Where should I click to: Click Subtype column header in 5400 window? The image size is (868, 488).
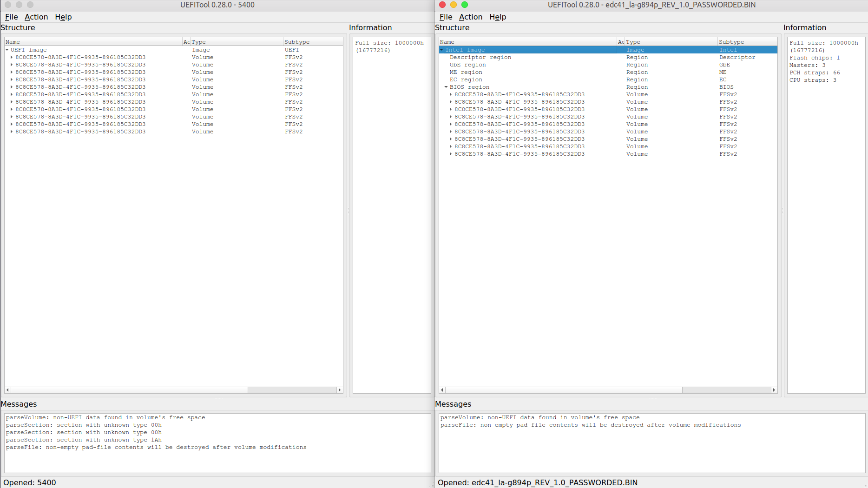coord(313,42)
